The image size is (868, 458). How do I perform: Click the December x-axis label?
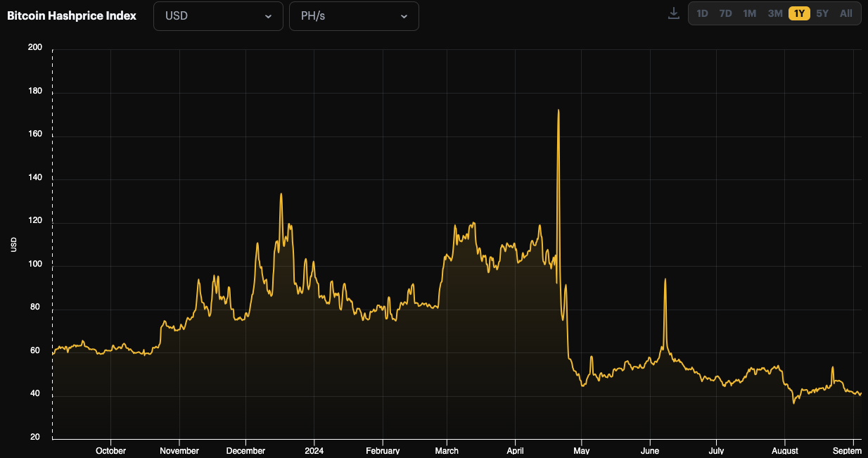click(x=245, y=451)
